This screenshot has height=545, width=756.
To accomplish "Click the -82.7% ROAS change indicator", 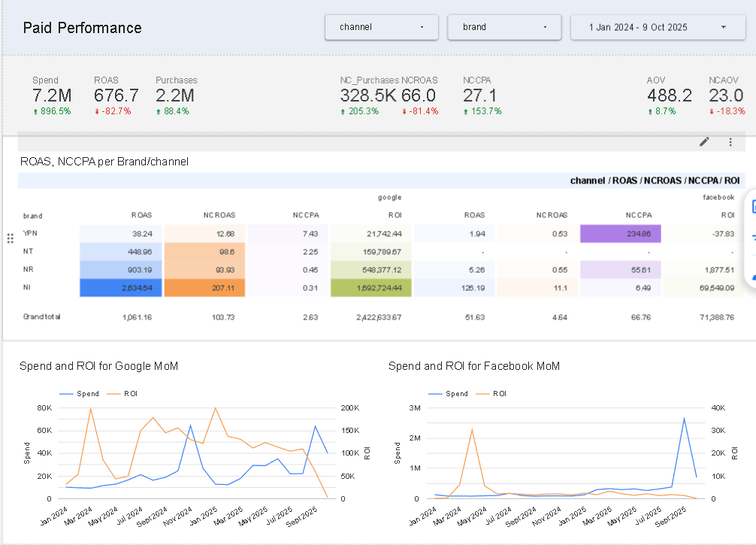I will click(113, 111).
